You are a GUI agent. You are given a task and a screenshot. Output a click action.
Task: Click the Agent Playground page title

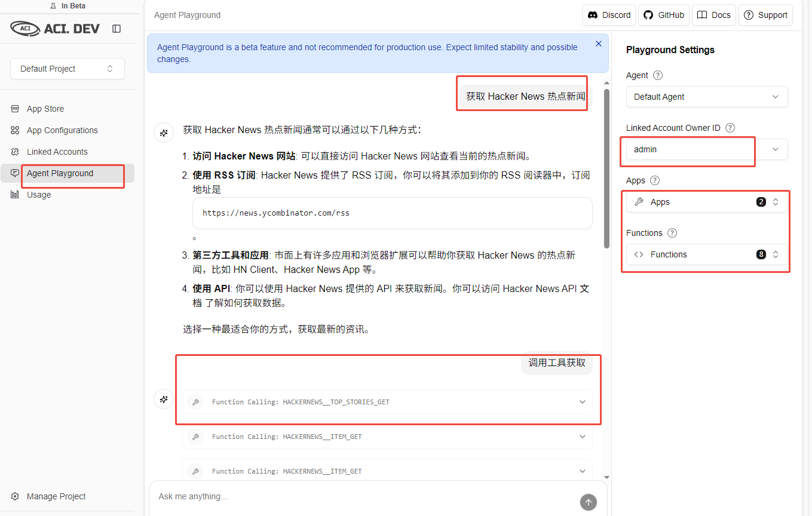187,15
